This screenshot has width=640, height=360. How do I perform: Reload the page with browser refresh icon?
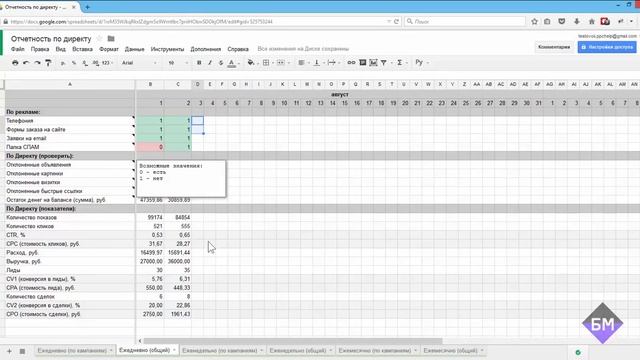coord(396,22)
